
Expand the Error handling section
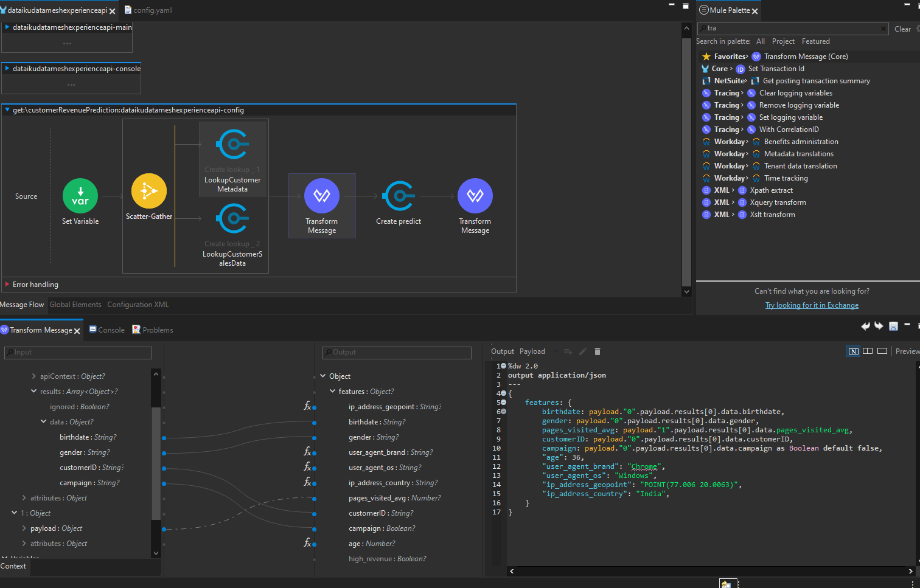click(x=7, y=284)
